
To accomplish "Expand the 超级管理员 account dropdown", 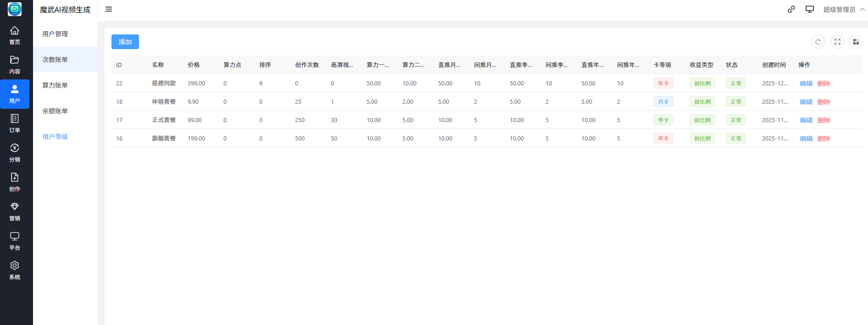I will point(843,10).
